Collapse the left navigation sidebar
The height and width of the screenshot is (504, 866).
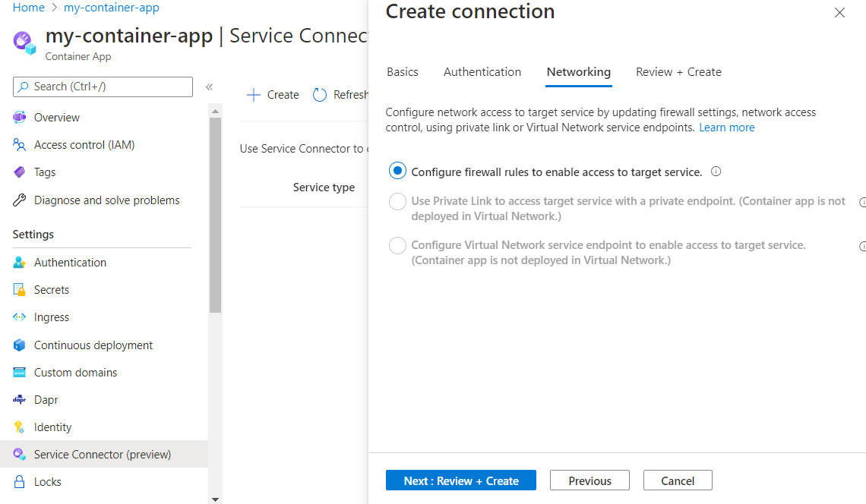coord(210,87)
